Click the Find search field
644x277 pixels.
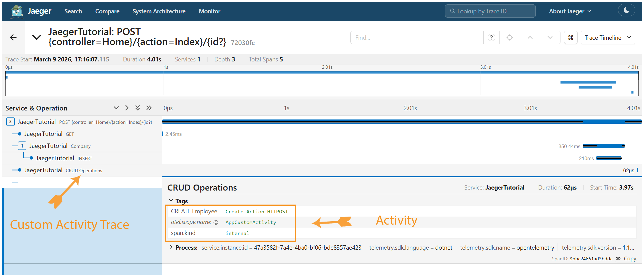[417, 37]
